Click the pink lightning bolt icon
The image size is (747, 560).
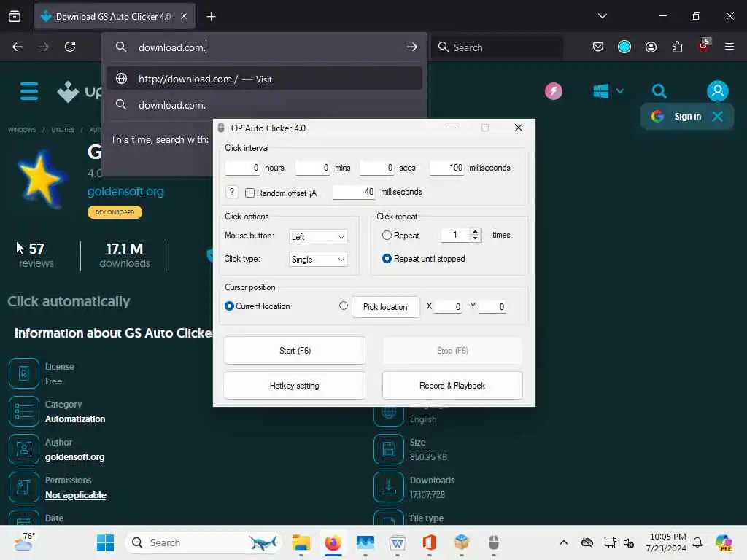554,90
